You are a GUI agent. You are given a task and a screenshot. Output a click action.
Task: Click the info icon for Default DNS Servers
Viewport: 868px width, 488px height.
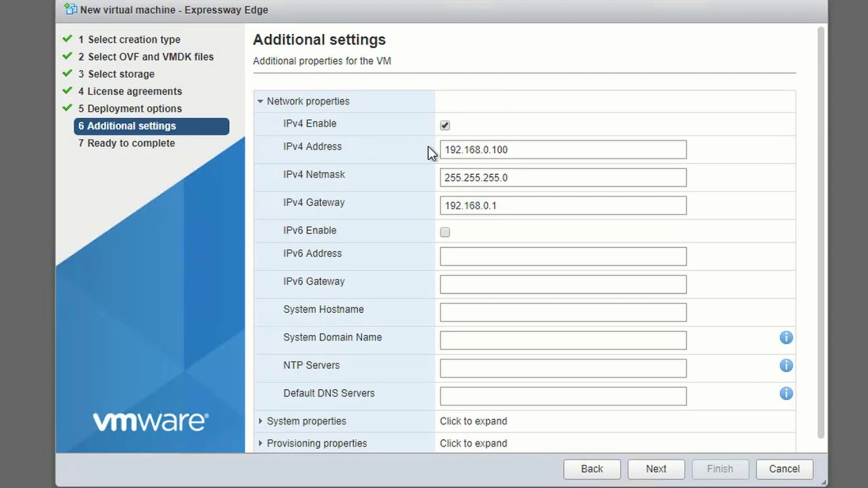(786, 393)
